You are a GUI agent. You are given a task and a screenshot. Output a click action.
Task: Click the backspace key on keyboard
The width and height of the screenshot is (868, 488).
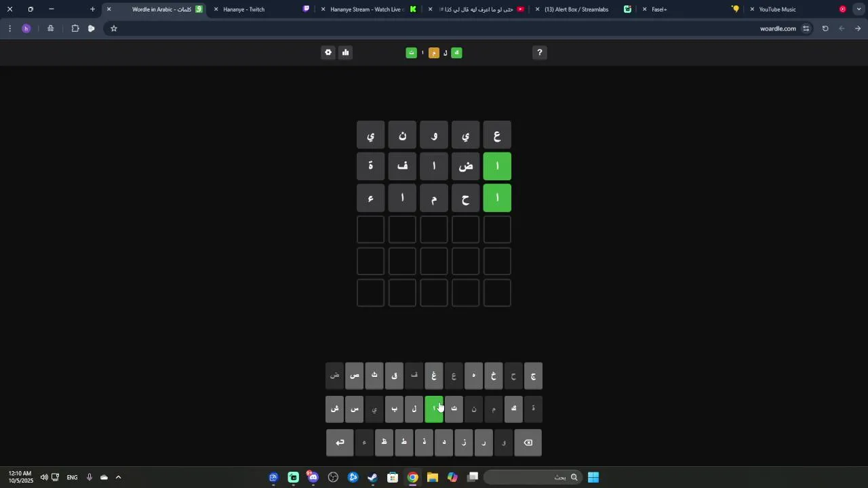pyautogui.click(x=528, y=443)
